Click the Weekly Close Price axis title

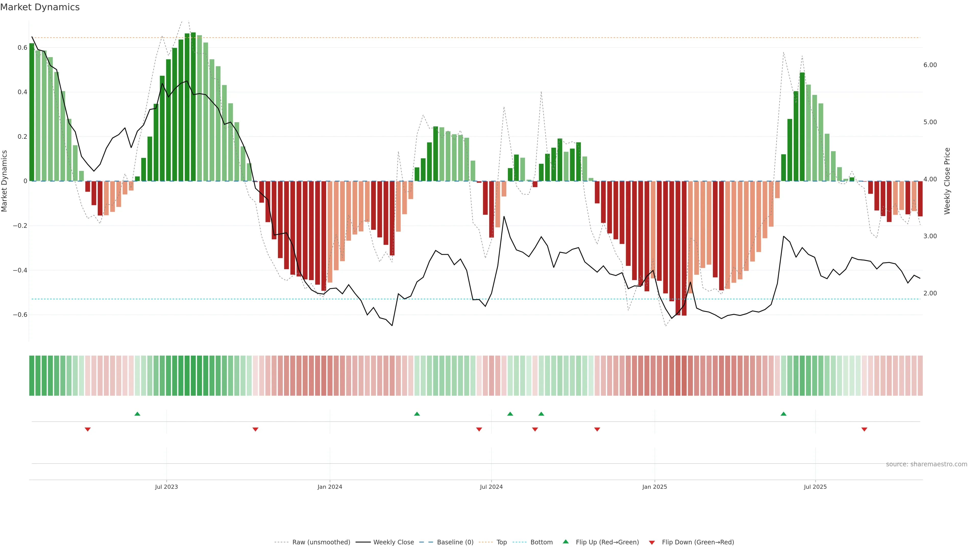(947, 181)
